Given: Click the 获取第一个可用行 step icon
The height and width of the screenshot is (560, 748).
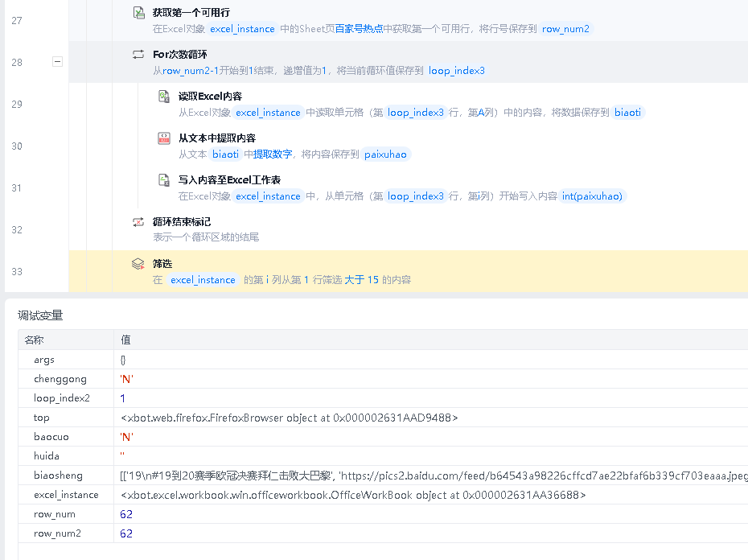Looking at the screenshot, I should point(138,13).
